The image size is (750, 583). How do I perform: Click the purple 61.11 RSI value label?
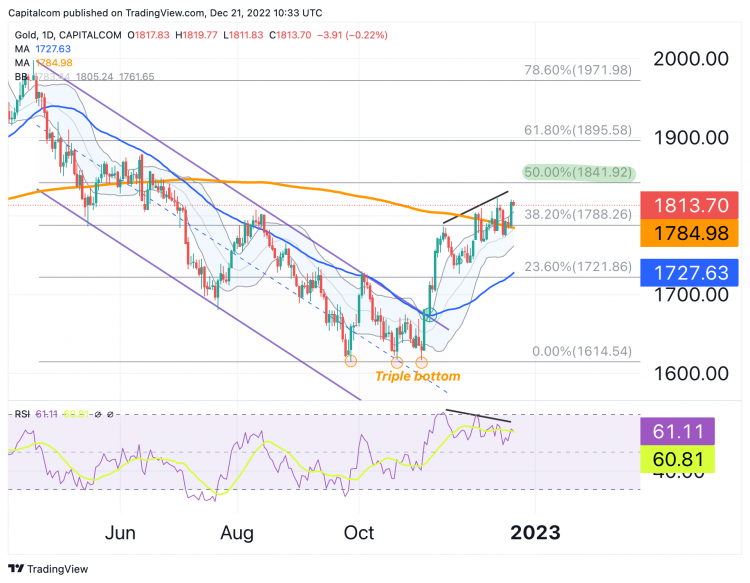pyautogui.click(x=677, y=431)
